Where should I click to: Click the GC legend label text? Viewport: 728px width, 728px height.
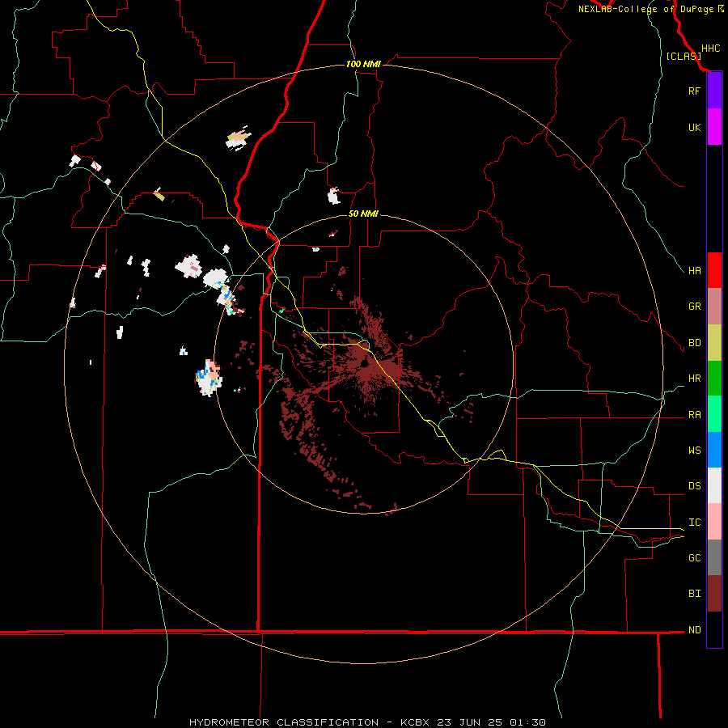point(695,557)
